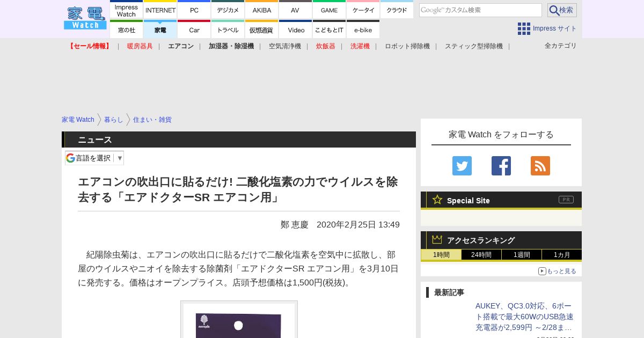Open the こどもとIT nav tab
The width and height of the screenshot is (644, 338).
[330, 29]
